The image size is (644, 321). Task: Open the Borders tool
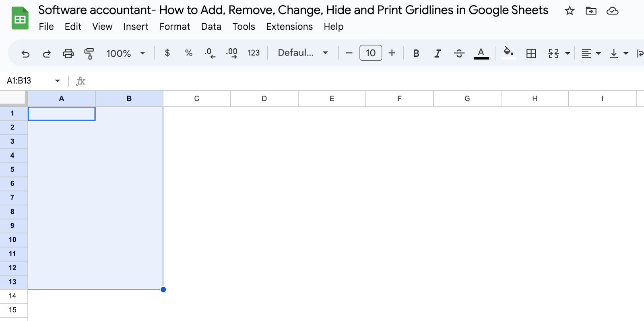tap(531, 53)
